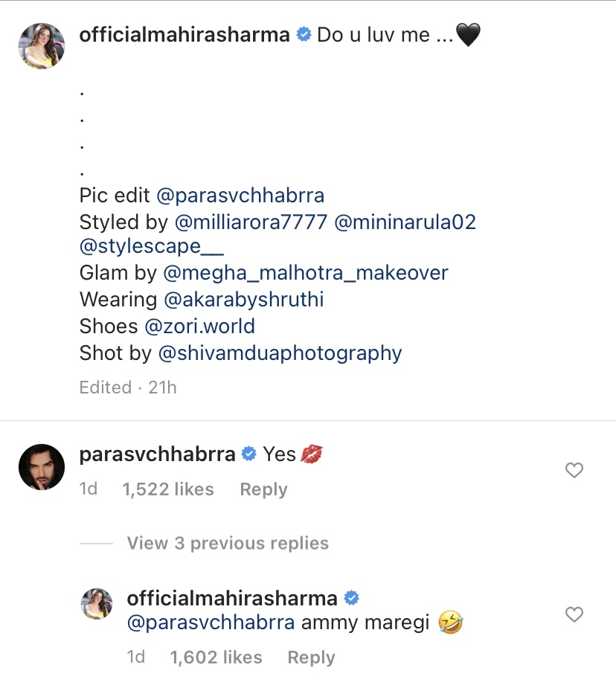
Task: Reply to the parasvchhabrra comment
Action: (x=263, y=489)
